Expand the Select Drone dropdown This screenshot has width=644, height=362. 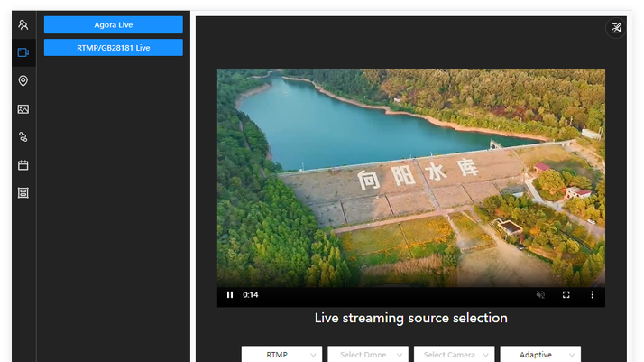(x=368, y=354)
